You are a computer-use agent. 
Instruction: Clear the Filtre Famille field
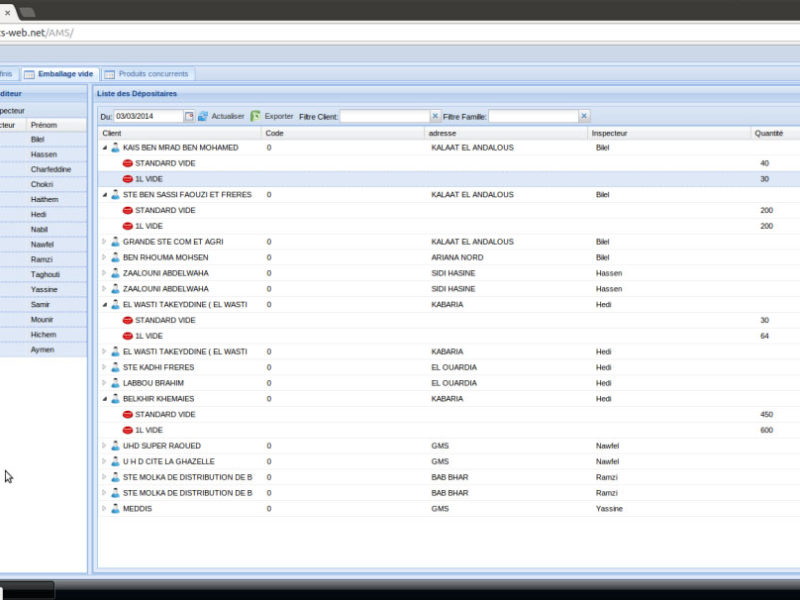(584, 116)
